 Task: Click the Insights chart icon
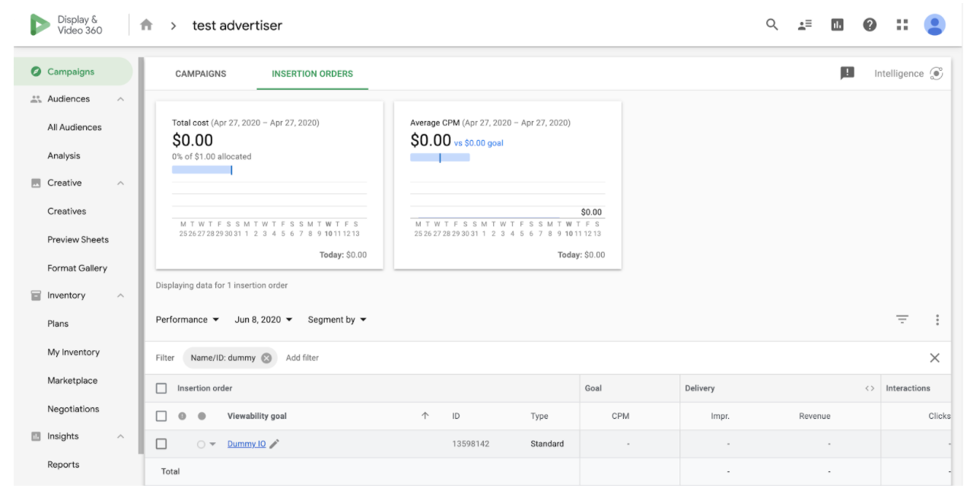[36, 436]
